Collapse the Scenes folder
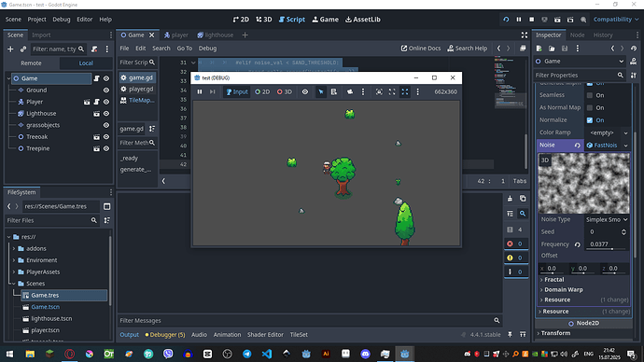This screenshot has height=362, width=644. (x=14, y=284)
